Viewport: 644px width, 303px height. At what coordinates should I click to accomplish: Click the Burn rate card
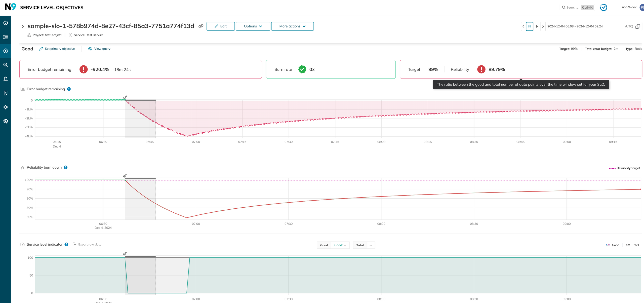[x=331, y=69]
